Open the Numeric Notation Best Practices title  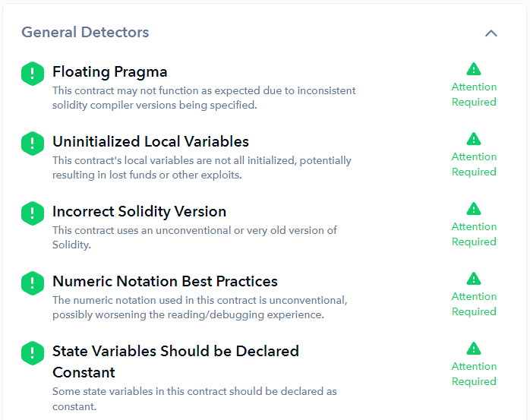[x=165, y=282]
